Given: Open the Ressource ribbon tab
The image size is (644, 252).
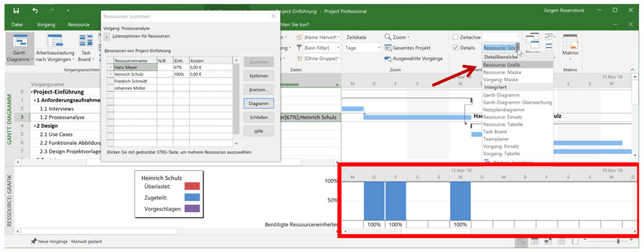Looking at the screenshot, I should click(x=79, y=24).
